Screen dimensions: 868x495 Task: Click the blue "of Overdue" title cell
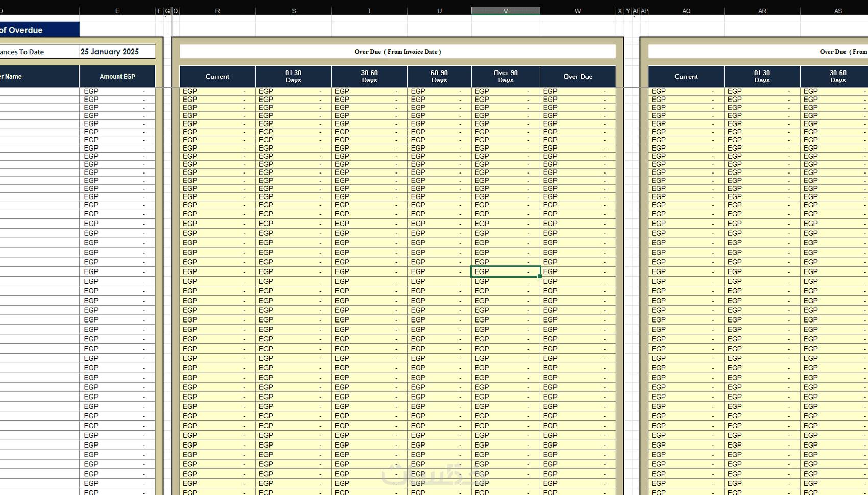coord(40,30)
